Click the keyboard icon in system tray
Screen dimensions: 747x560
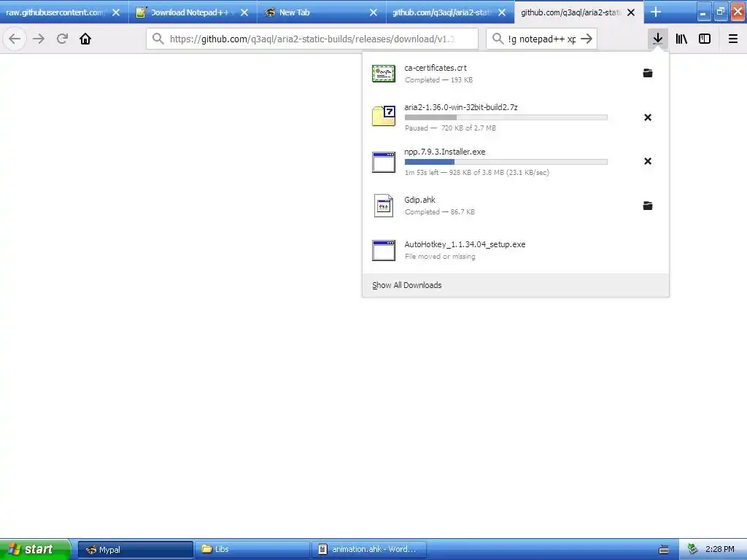tap(664, 550)
